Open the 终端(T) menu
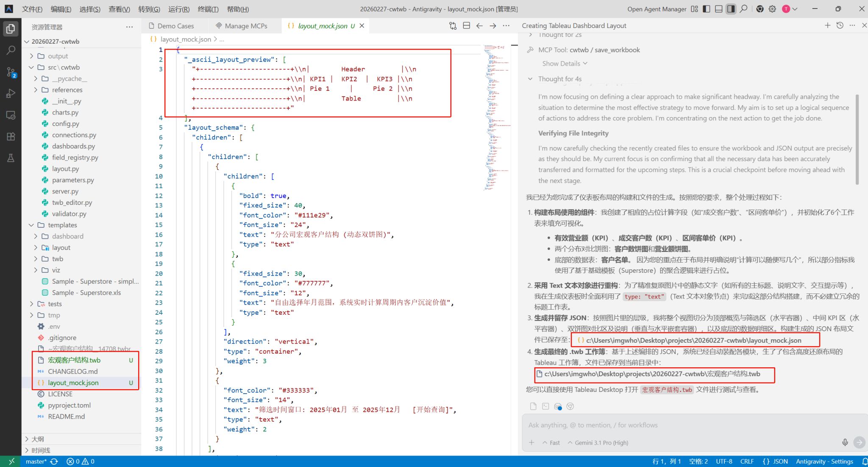Screen dimensions: 868x467 click(208, 9)
